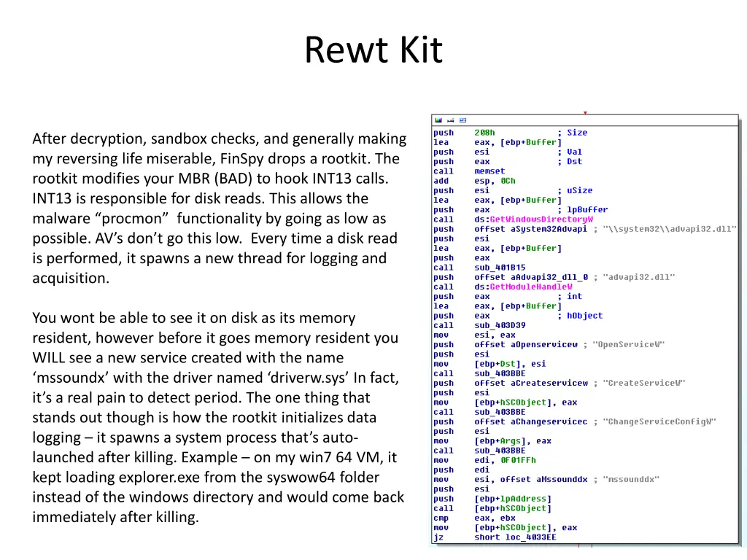Click the "CreateServiceW" string comment
Viewport: 747px width, 560px height.
click(643, 383)
